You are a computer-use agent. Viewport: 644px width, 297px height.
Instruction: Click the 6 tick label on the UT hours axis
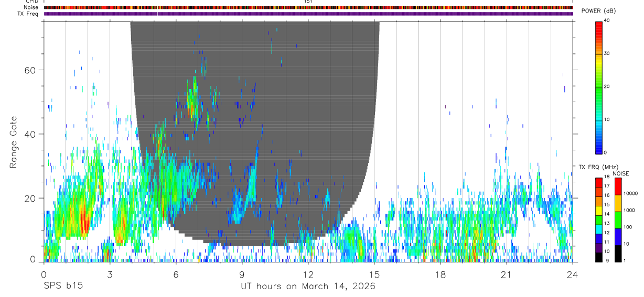[176, 275]
